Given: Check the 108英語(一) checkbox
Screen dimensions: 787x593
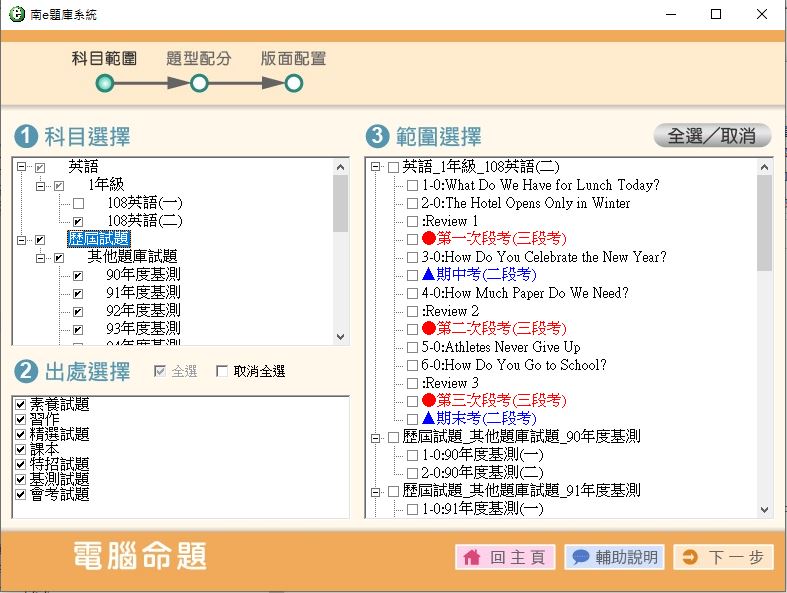Looking at the screenshot, I should (x=78, y=203).
